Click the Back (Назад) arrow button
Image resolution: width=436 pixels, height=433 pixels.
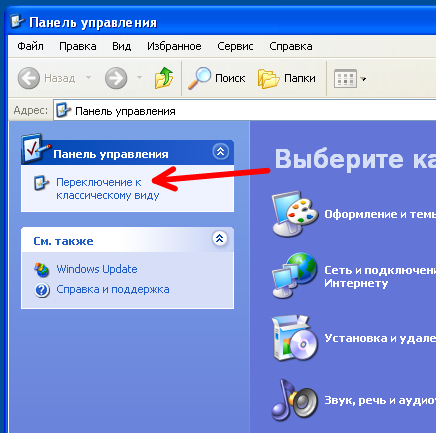coord(29,78)
